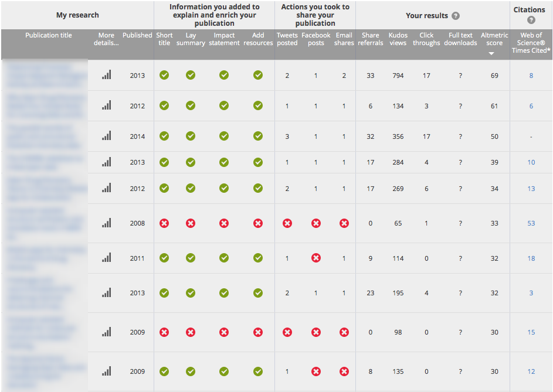Open citation count 53 link

point(531,223)
